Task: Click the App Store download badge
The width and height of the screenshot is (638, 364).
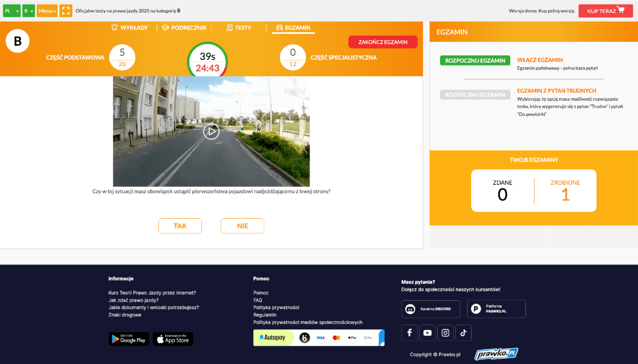Action: 173,339
